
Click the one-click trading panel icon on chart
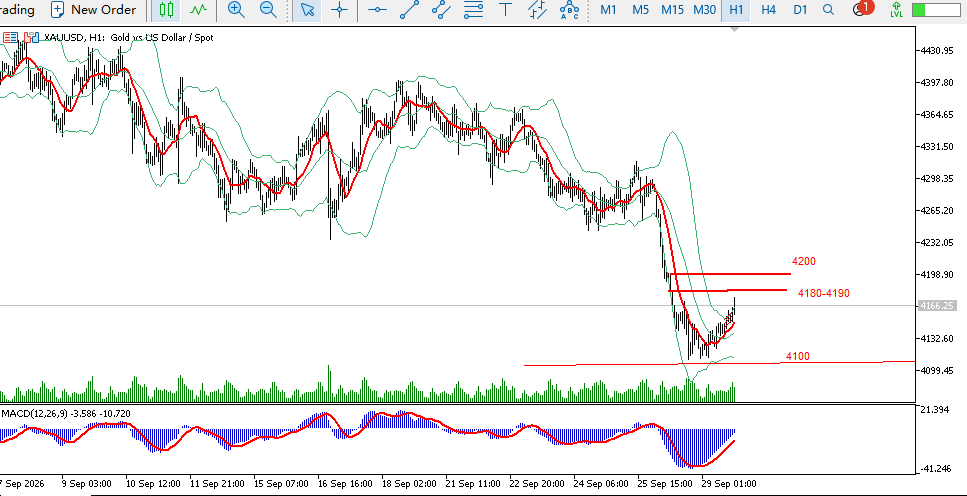click(31, 37)
